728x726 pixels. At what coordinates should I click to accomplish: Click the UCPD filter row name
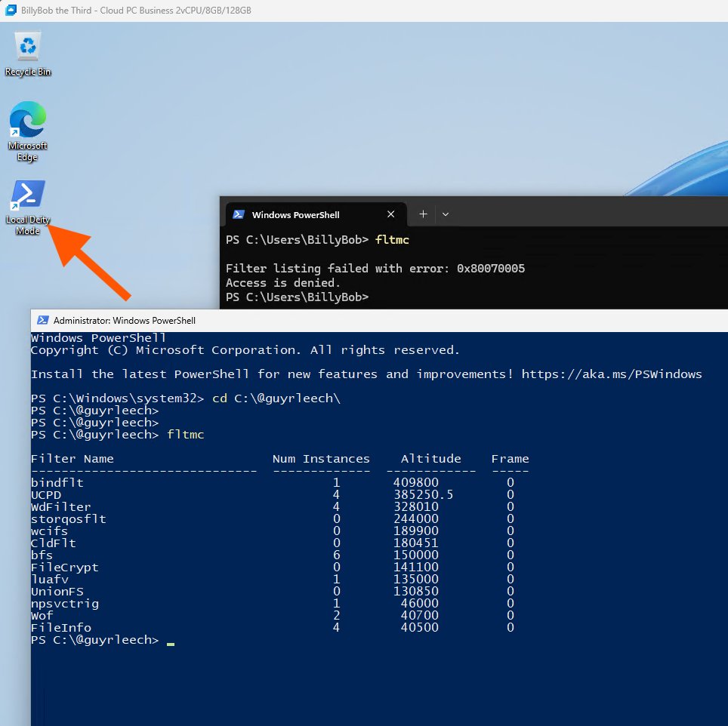[46, 494]
